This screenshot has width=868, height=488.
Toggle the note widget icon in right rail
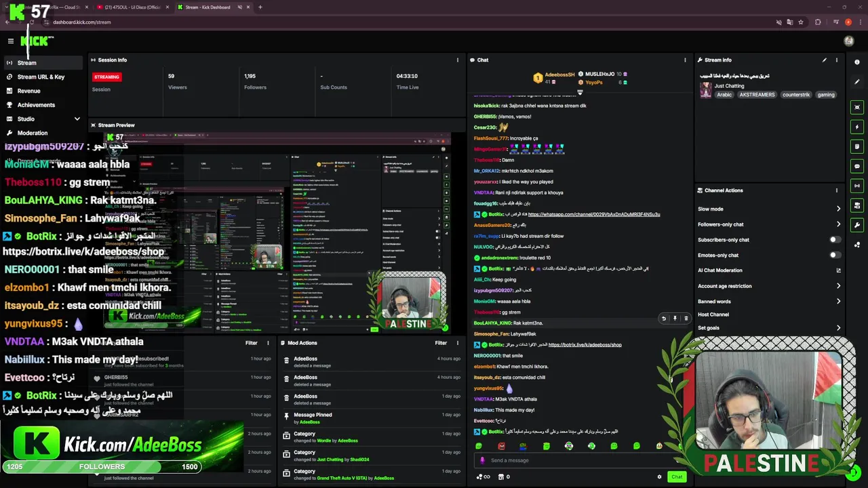point(857,146)
